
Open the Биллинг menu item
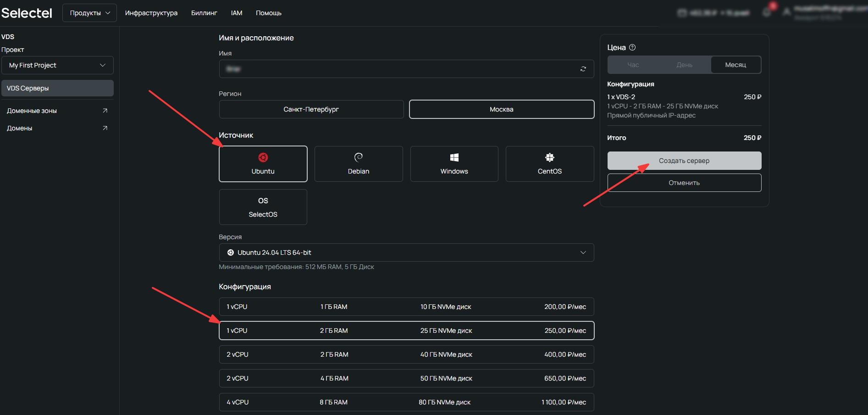pos(204,13)
